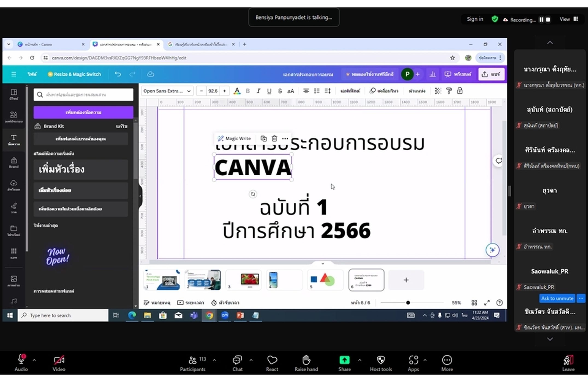Click the Canva redo arrow
588x382 pixels.
133,74
